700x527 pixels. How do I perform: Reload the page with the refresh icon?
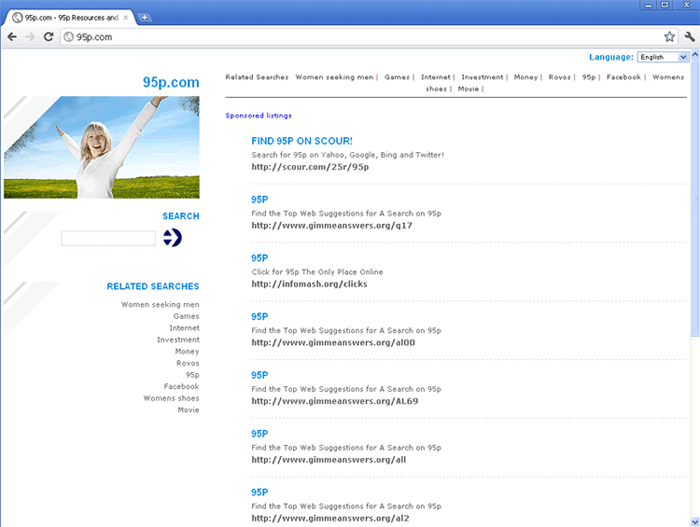[x=48, y=37]
